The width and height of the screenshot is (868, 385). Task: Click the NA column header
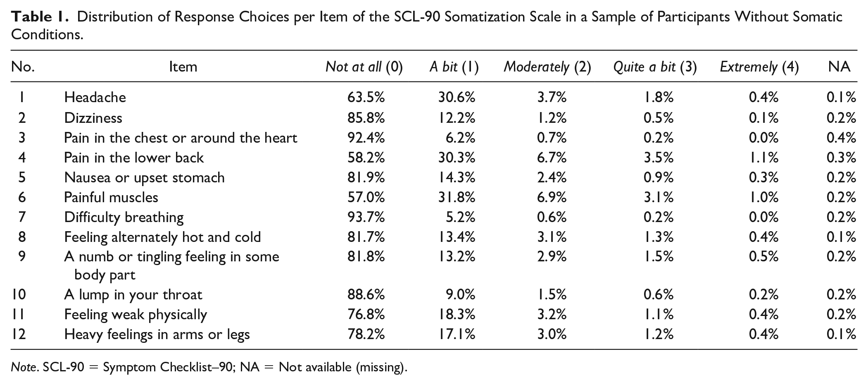839,67
